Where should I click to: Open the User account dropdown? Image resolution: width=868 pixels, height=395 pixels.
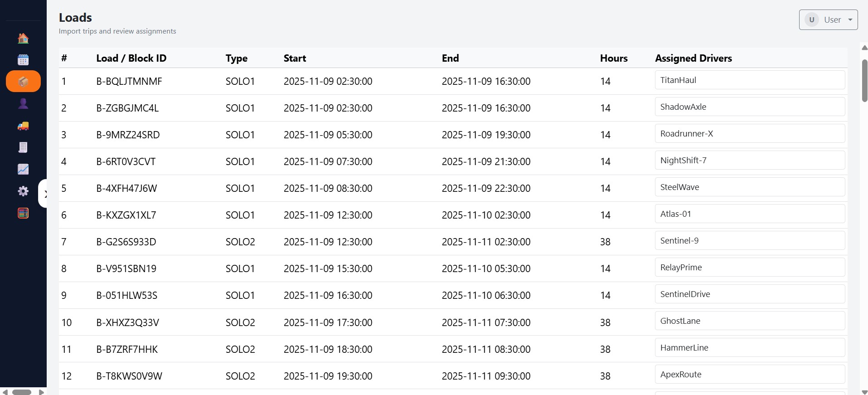(828, 20)
